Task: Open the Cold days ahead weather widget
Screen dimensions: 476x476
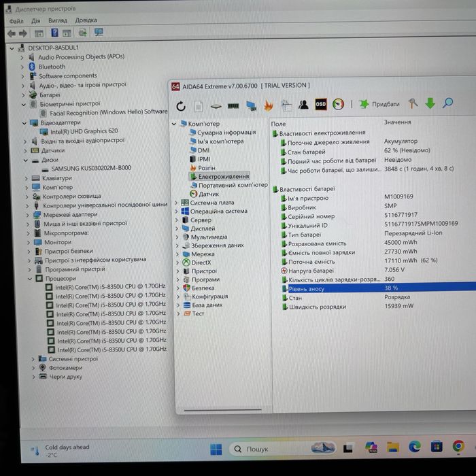Action: (60, 450)
